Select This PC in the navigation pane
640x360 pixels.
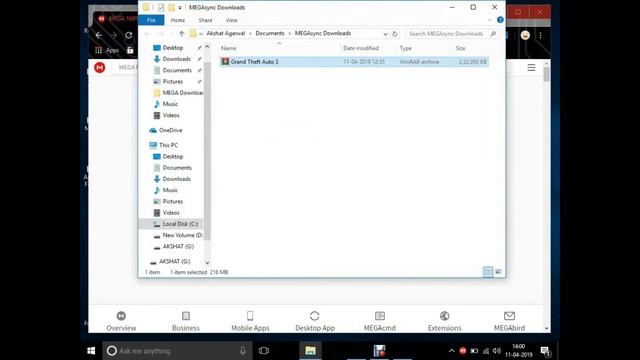[168, 145]
